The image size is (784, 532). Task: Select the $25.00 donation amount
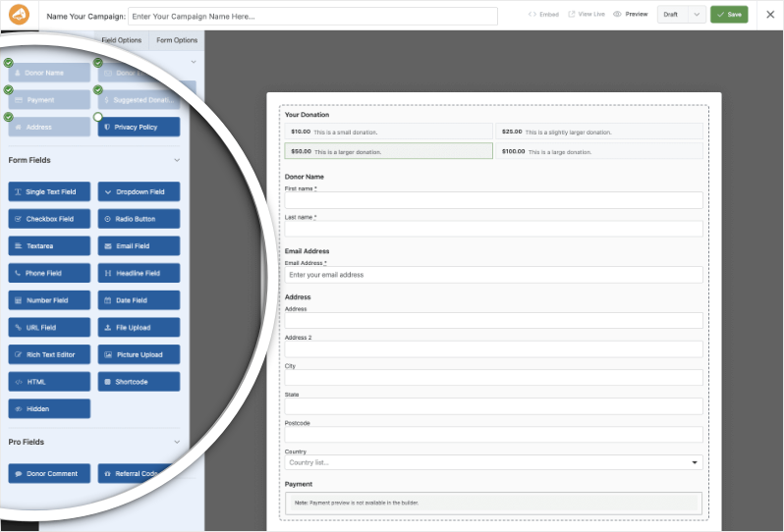point(599,132)
